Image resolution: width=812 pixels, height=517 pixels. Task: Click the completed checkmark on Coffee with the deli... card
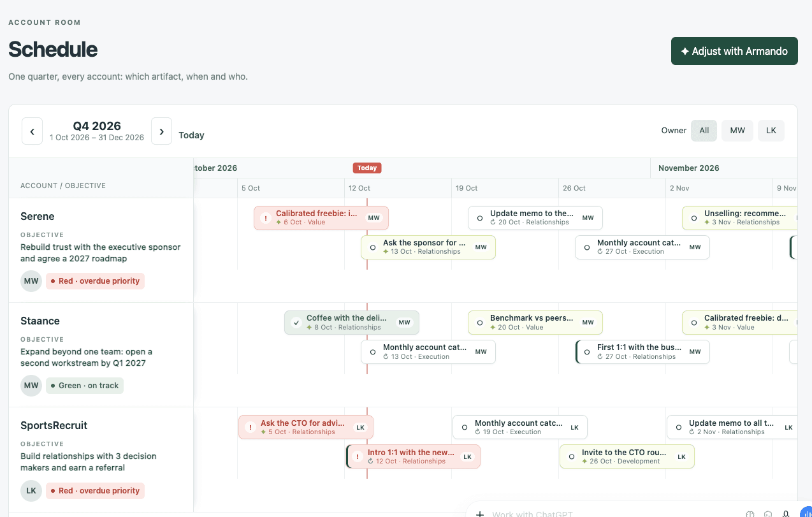[296, 323]
